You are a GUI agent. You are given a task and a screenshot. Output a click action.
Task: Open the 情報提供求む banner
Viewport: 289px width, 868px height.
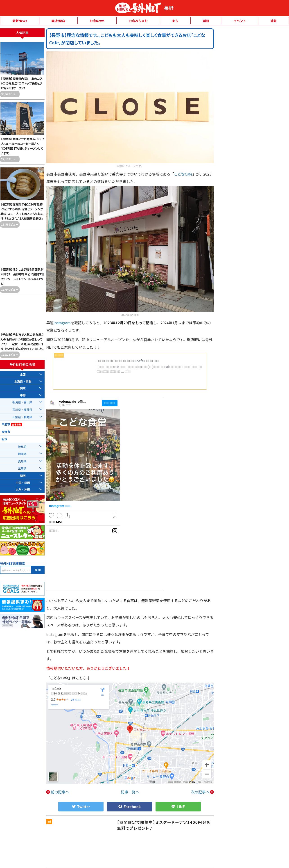click(22, 605)
